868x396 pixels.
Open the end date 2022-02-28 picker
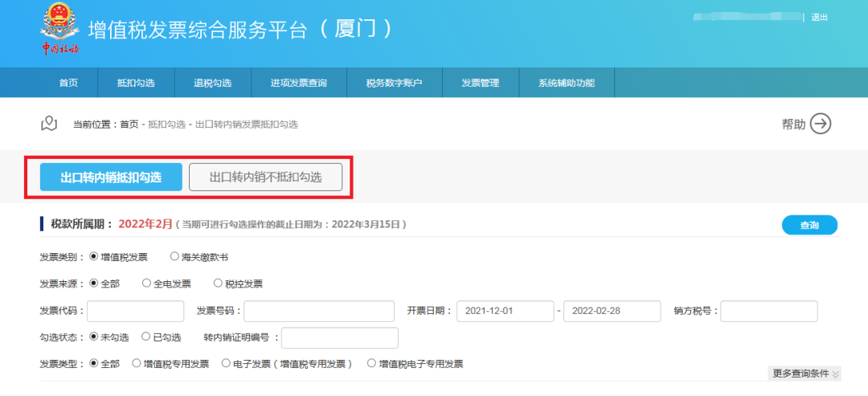tap(612, 311)
